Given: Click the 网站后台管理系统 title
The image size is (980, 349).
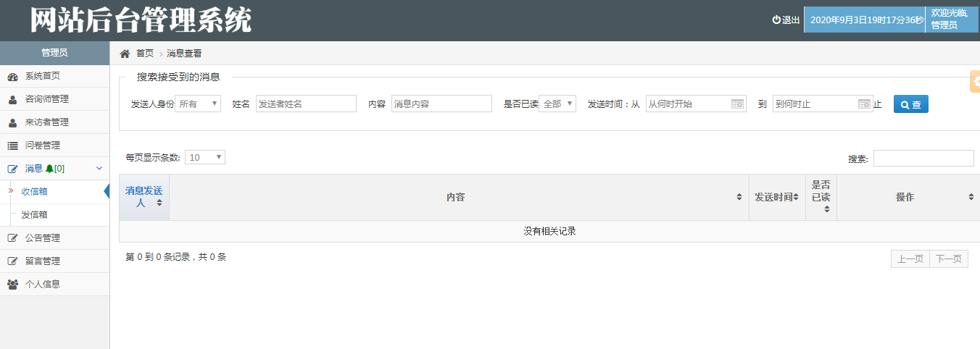Looking at the screenshot, I should (x=141, y=20).
